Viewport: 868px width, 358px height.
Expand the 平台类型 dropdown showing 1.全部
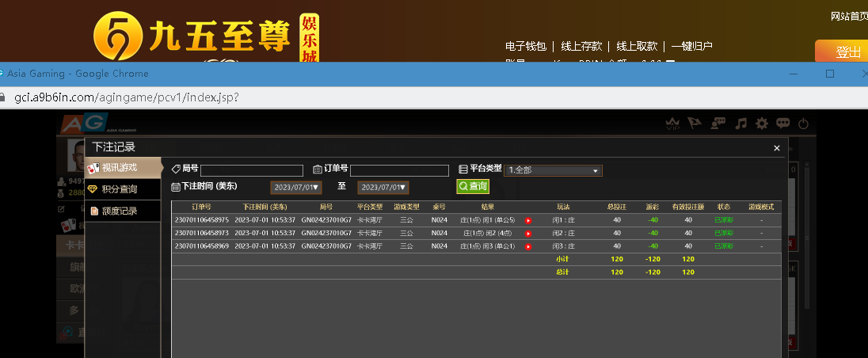coord(553,170)
